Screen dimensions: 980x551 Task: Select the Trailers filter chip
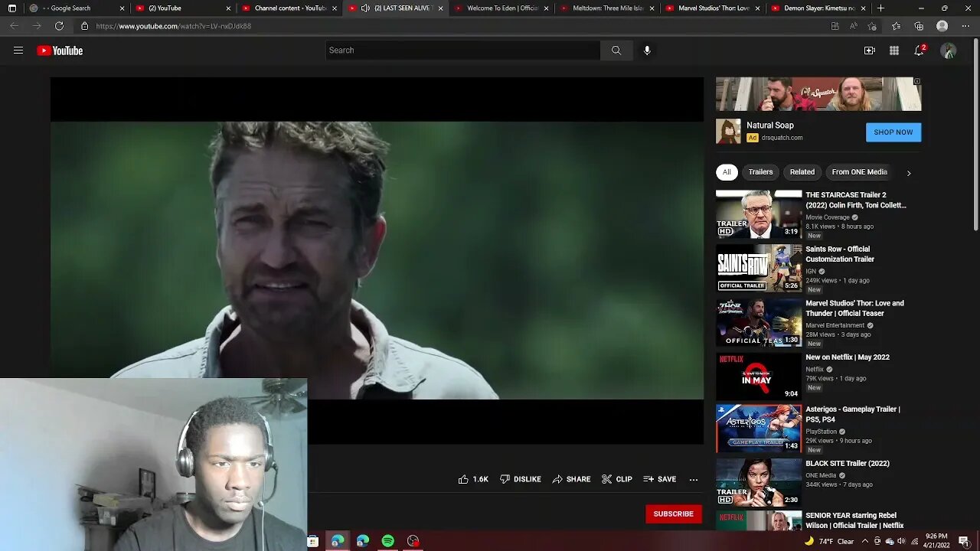(x=760, y=172)
